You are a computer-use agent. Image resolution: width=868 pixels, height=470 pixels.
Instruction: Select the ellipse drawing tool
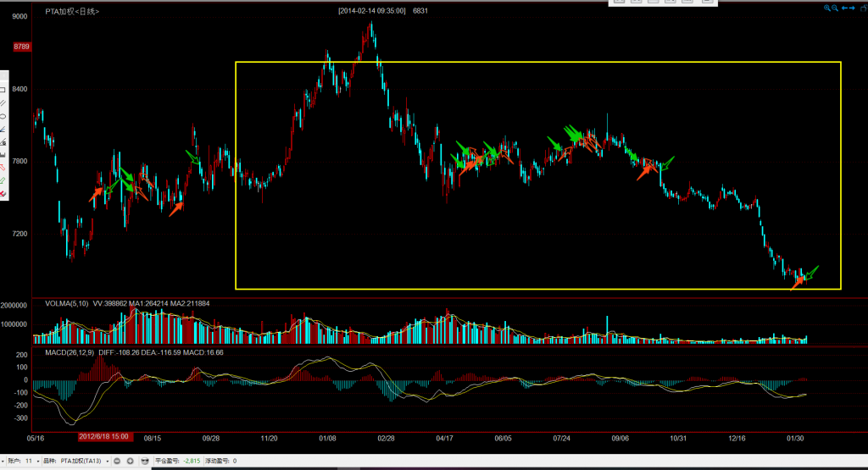click(x=3, y=116)
